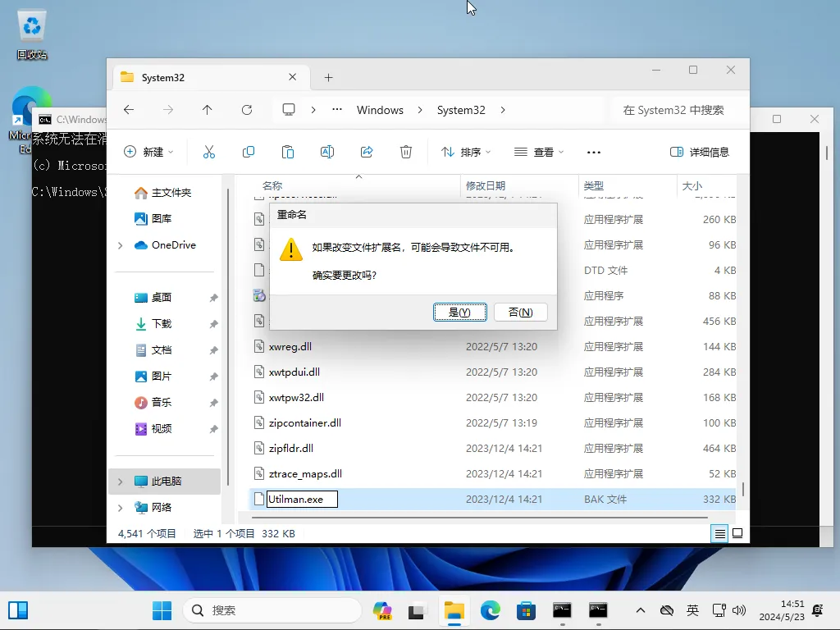The height and width of the screenshot is (630, 840).
Task: Click the Windows Start button
Action: pyautogui.click(x=162, y=610)
